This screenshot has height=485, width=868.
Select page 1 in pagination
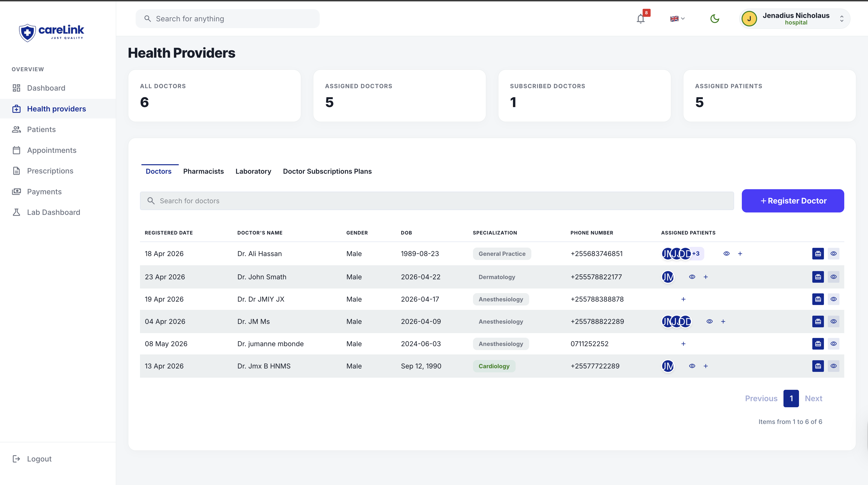[x=791, y=398]
